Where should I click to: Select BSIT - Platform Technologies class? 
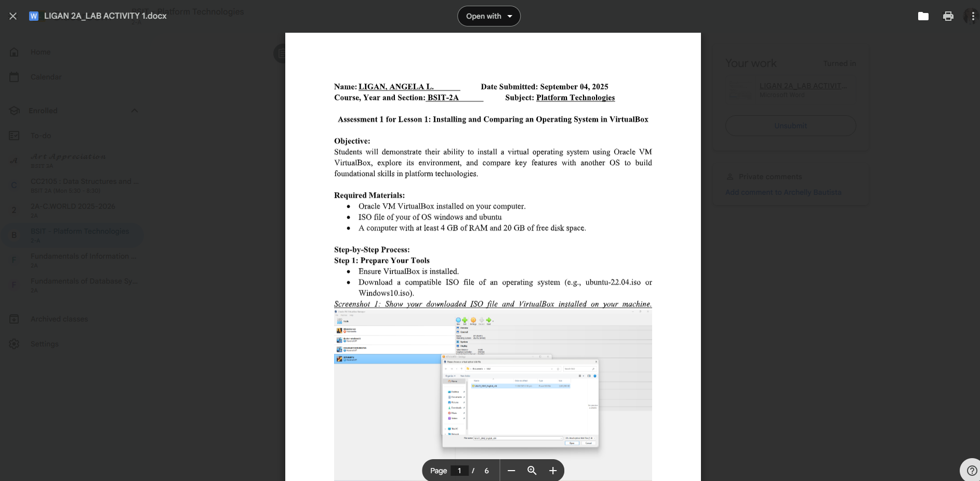tap(80, 235)
